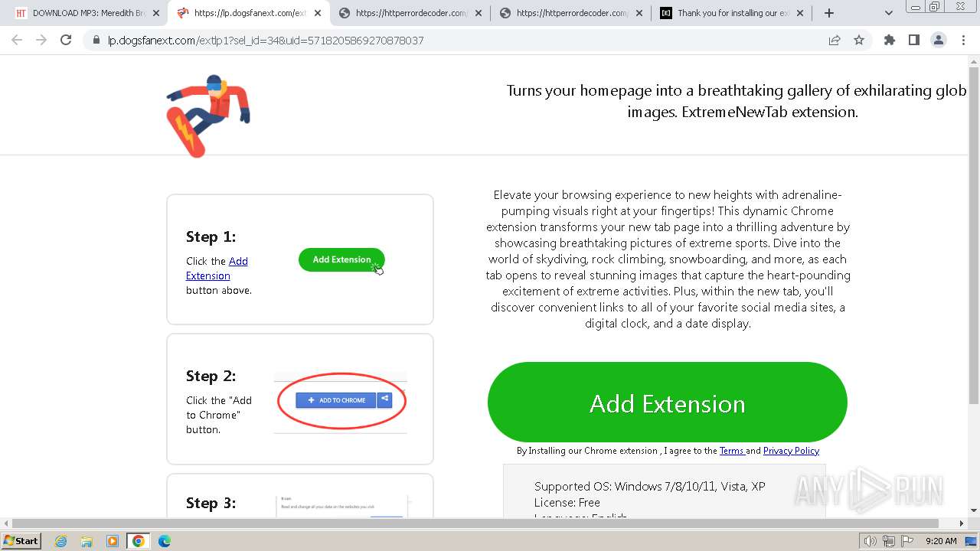This screenshot has width=980, height=551.
Task: Open the Action Center flag tray icon
Action: coord(906,541)
